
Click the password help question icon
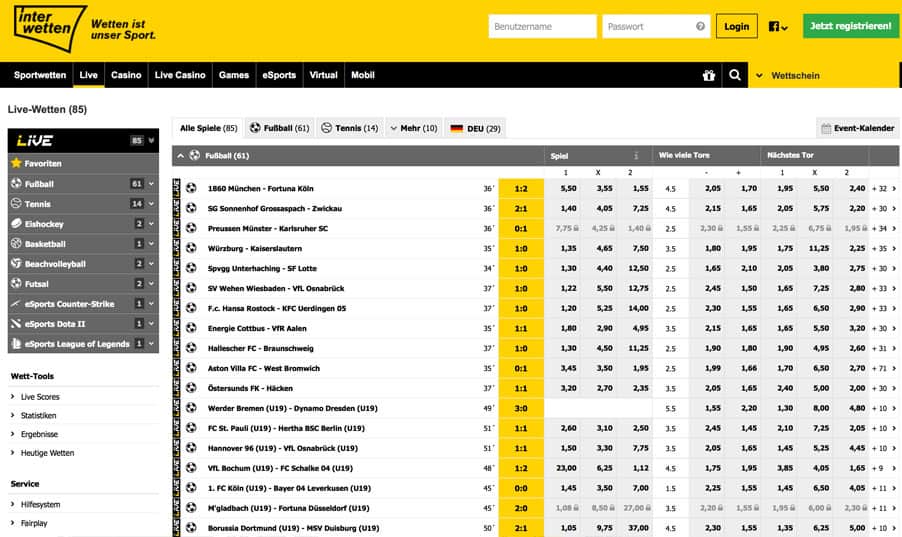[x=700, y=26]
